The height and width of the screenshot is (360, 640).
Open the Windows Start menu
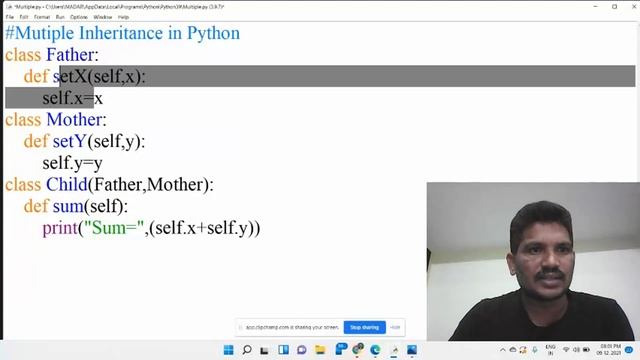(229, 350)
